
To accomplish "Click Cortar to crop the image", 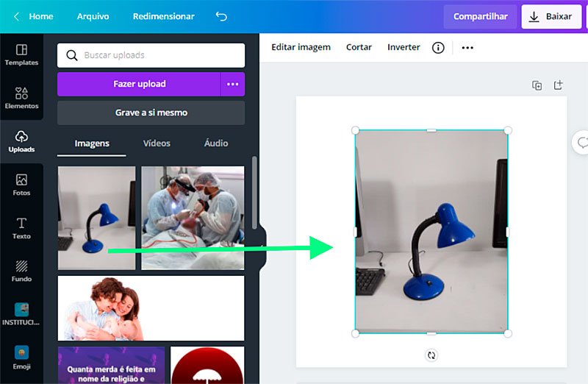I will point(359,47).
